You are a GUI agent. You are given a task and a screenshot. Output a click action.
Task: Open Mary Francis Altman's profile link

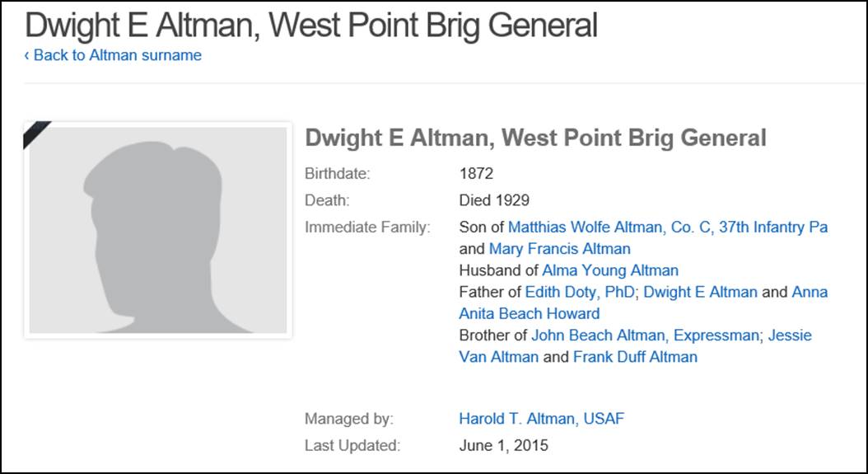tap(560, 249)
